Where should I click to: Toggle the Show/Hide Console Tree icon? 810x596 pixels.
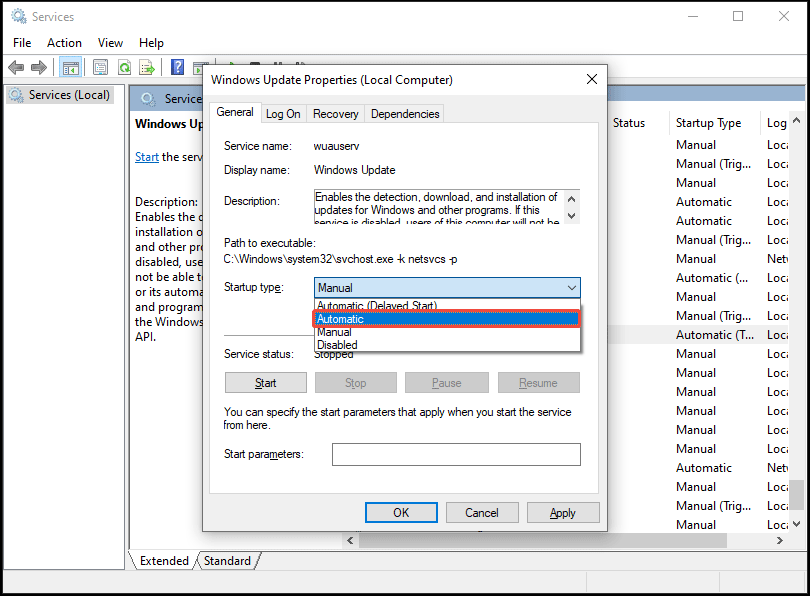pos(71,67)
